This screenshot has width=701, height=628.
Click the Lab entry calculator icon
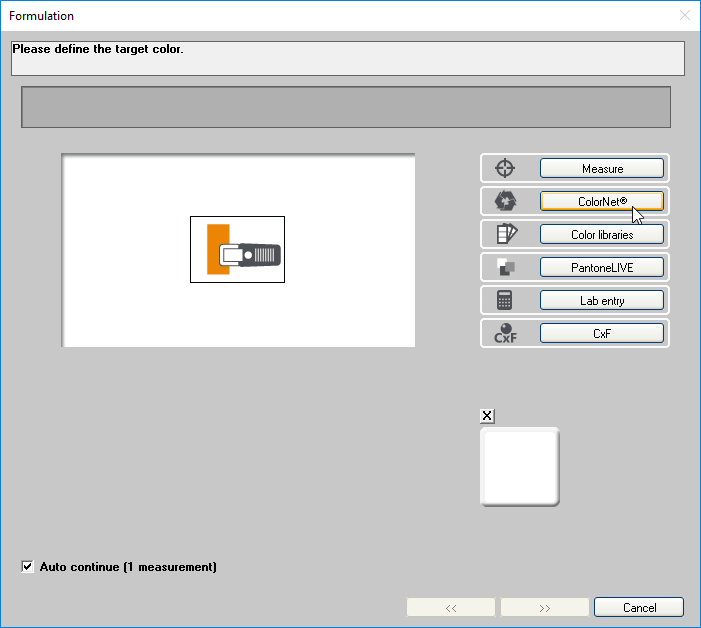point(504,300)
